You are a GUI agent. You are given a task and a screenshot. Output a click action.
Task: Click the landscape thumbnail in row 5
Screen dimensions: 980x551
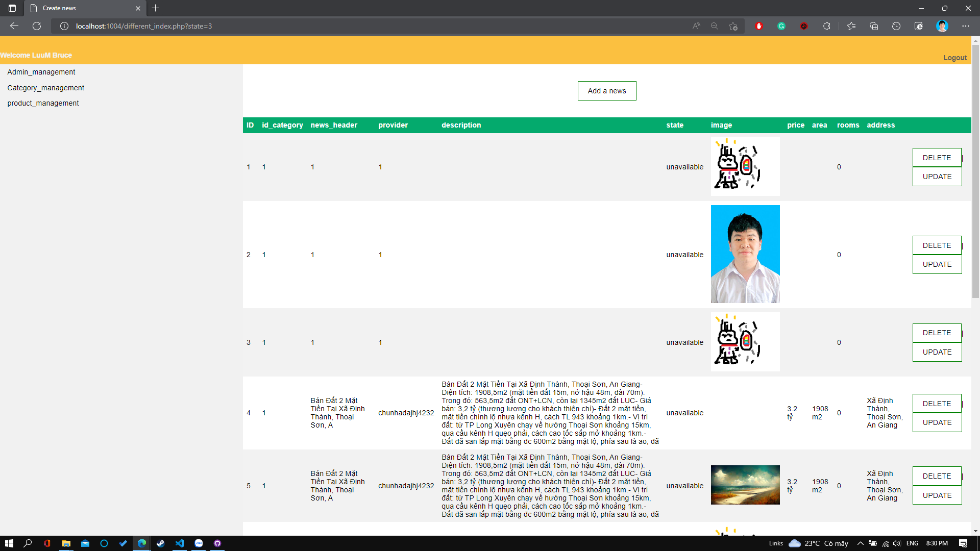point(745,485)
